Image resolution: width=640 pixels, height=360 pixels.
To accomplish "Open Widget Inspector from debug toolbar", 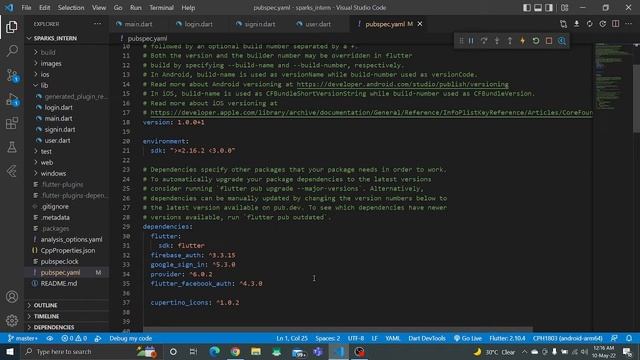I will click(562, 40).
